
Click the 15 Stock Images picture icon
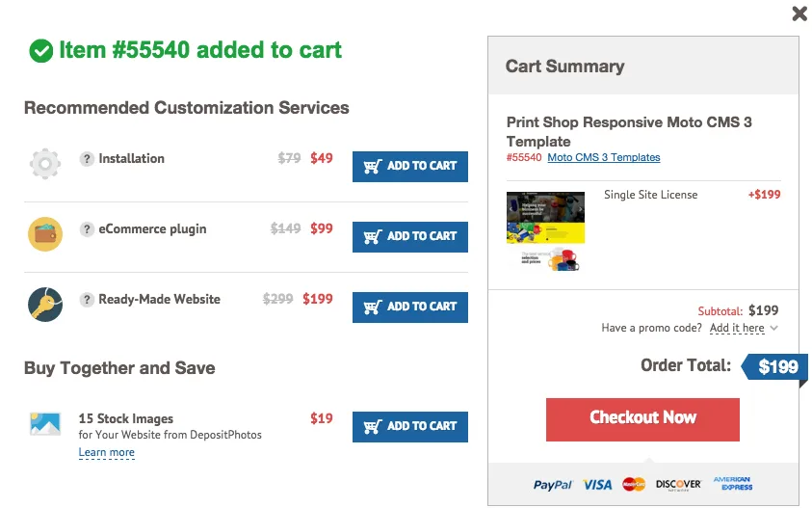point(45,423)
